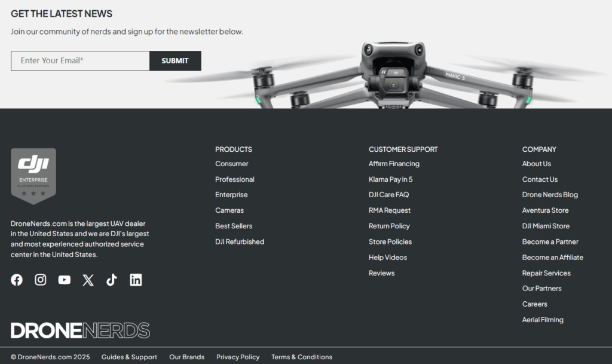Open the X (Twitter) icon

pyautogui.click(x=88, y=280)
